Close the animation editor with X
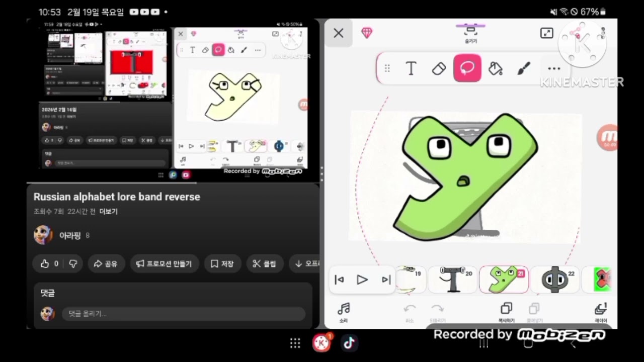 tap(339, 33)
